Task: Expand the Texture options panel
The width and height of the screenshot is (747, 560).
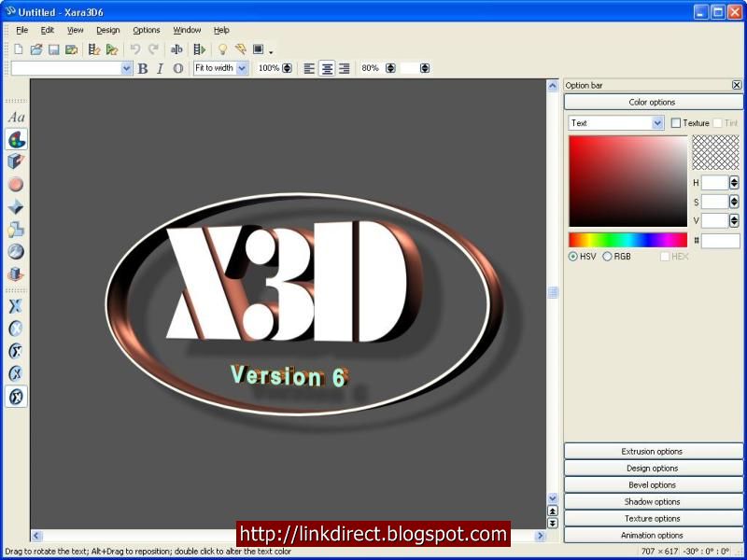Action: 653,518
